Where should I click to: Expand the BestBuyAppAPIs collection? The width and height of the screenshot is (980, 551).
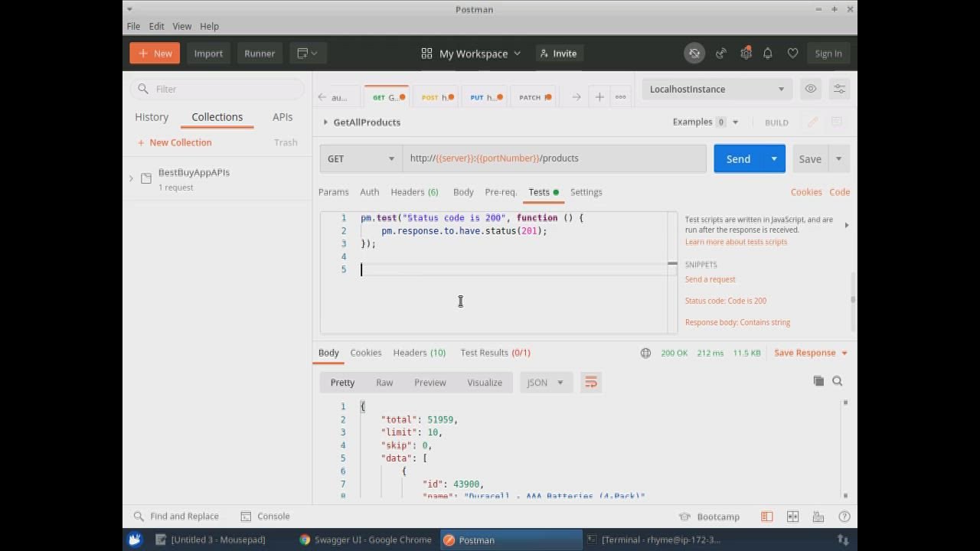click(x=131, y=178)
